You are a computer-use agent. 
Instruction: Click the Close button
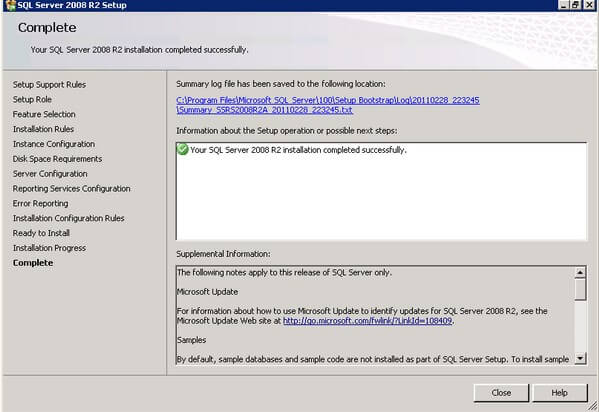(x=501, y=393)
